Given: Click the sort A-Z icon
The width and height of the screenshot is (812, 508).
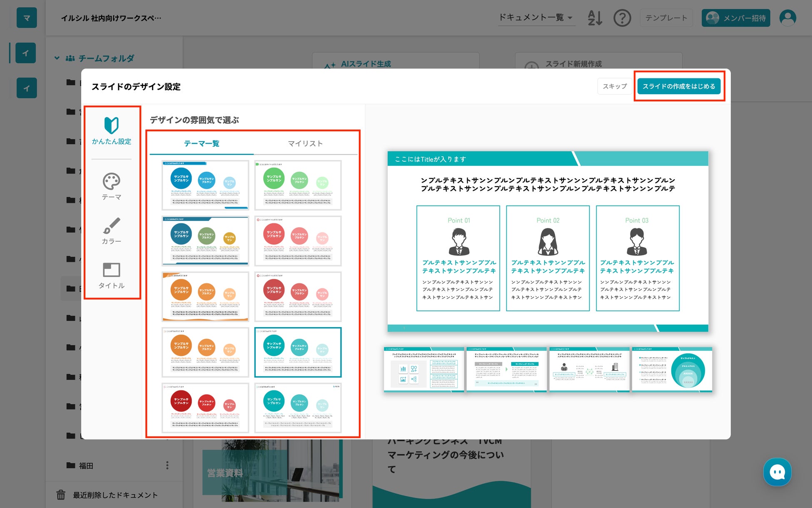Looking at the screenshot, I should click(595, 18).
